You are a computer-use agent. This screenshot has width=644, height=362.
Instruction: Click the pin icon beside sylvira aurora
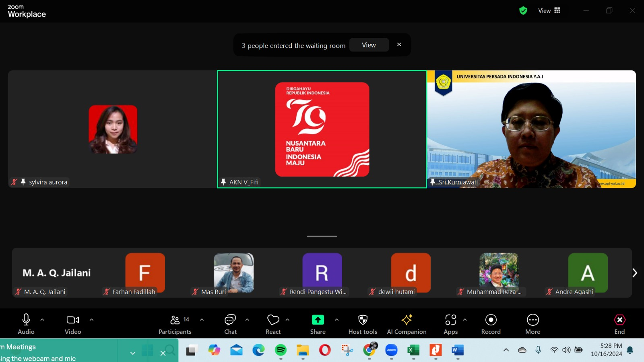tap(23, 182)
